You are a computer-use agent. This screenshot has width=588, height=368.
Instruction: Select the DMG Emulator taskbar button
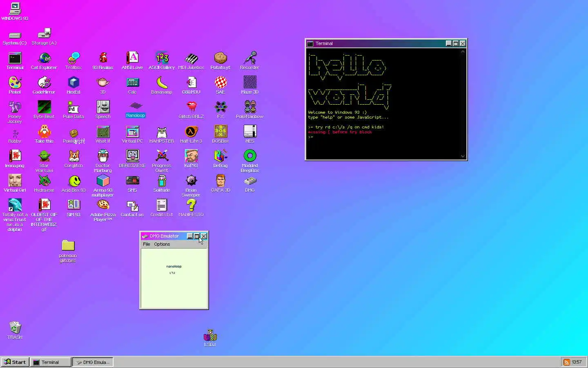[x=93, y=362]
